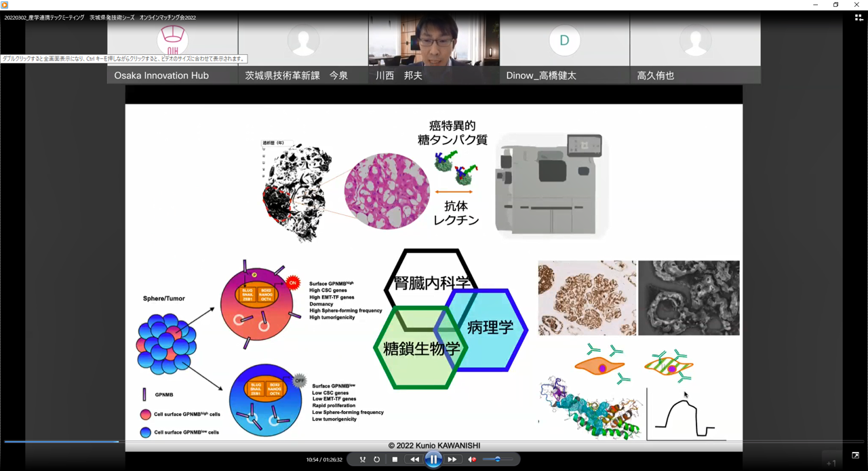Stop the video with the square button
The image size is (868, 471).
(395, 459)
